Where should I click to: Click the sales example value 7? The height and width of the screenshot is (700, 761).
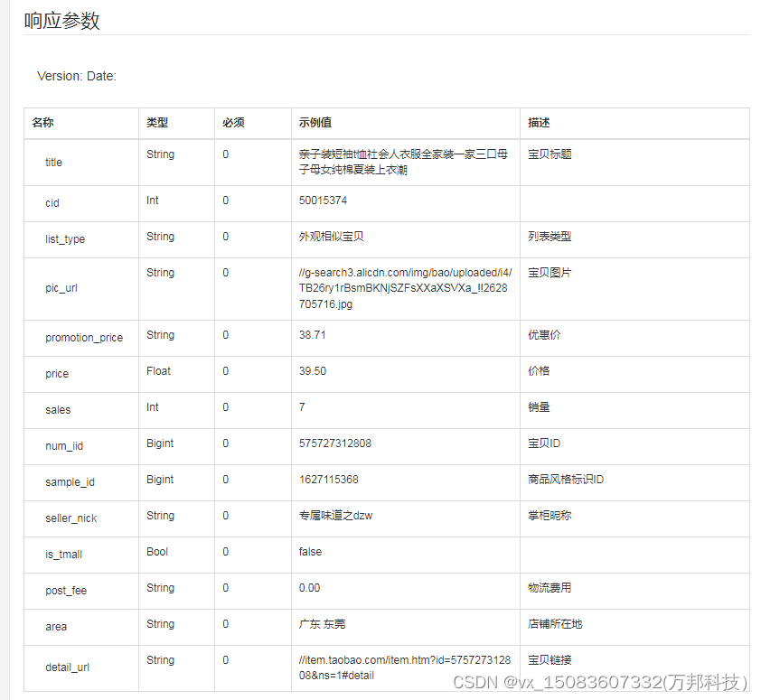click(x=302, y=407)
